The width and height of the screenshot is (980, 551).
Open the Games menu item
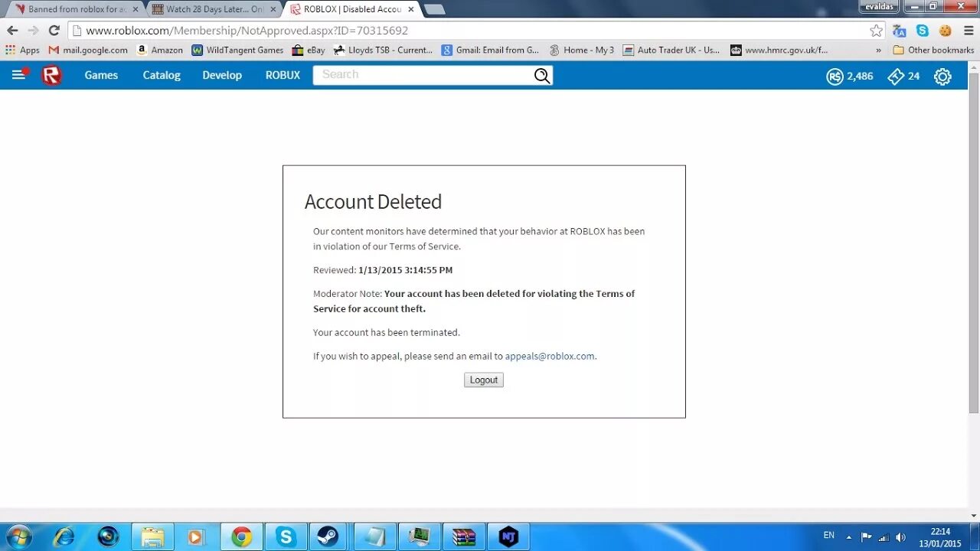101,75
